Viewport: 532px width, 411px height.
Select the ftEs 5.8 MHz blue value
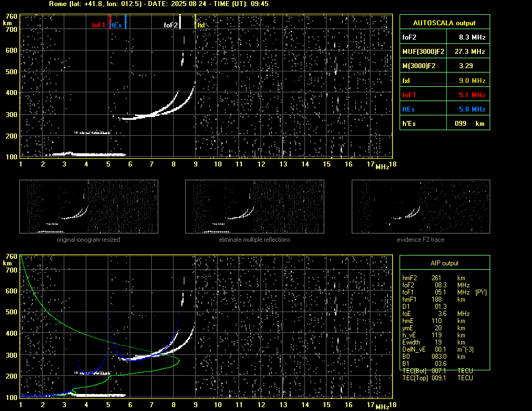(472, 109)
